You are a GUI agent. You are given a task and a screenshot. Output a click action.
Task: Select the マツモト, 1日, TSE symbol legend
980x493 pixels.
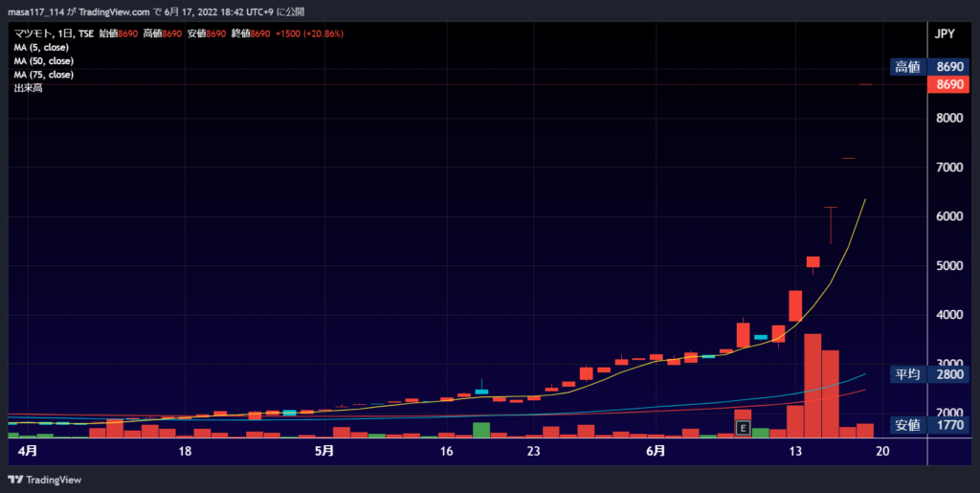tap(55, 34)
